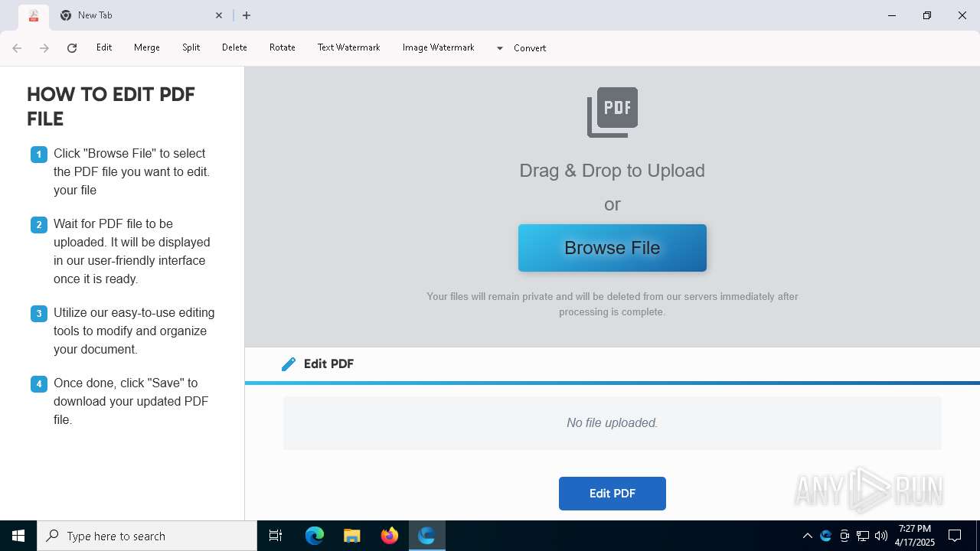Select the first tab with PDF icon
980x551 pixels.
point(33,15)
